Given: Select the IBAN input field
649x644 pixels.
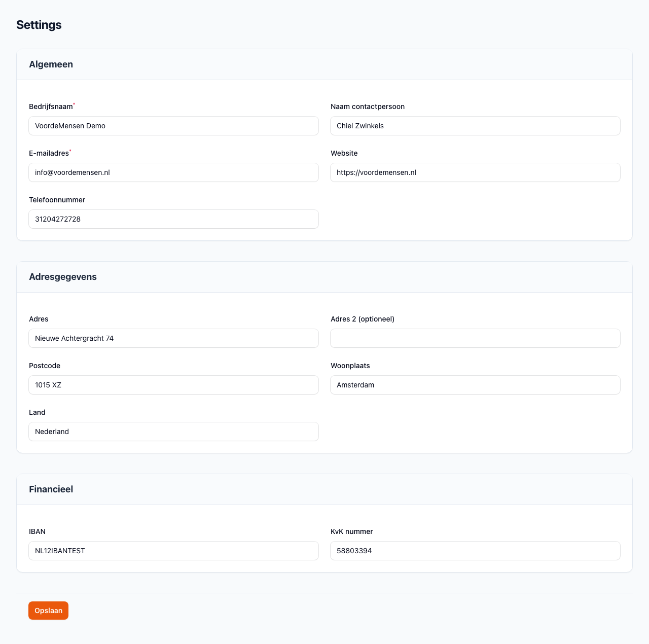Looking at the screenshot, I should [173, 551].
